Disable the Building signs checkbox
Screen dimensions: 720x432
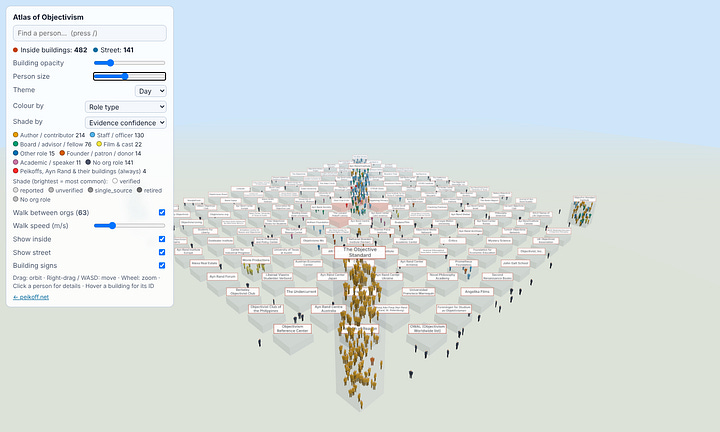[x=162, y=265]
